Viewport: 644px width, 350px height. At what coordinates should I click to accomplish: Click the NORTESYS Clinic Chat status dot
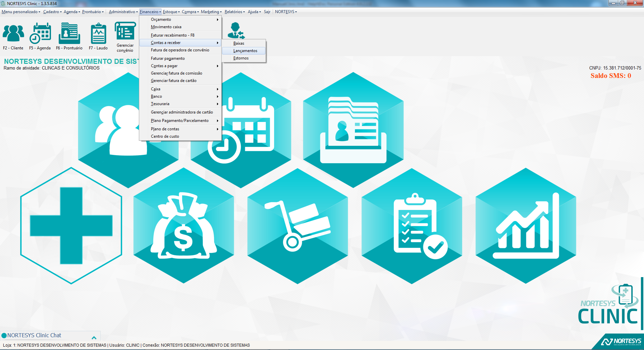(4, 336)
